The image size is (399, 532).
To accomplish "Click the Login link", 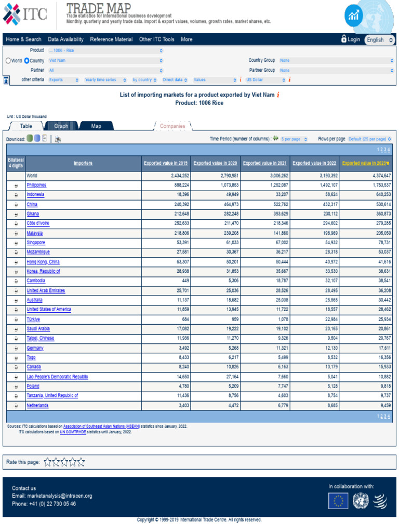I will pos(353,39).
